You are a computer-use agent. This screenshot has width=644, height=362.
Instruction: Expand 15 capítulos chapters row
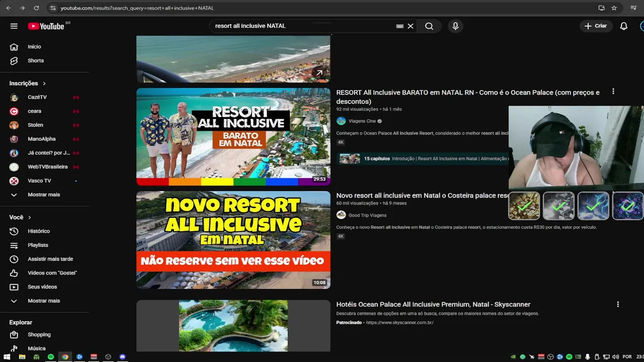coord(423,159)
